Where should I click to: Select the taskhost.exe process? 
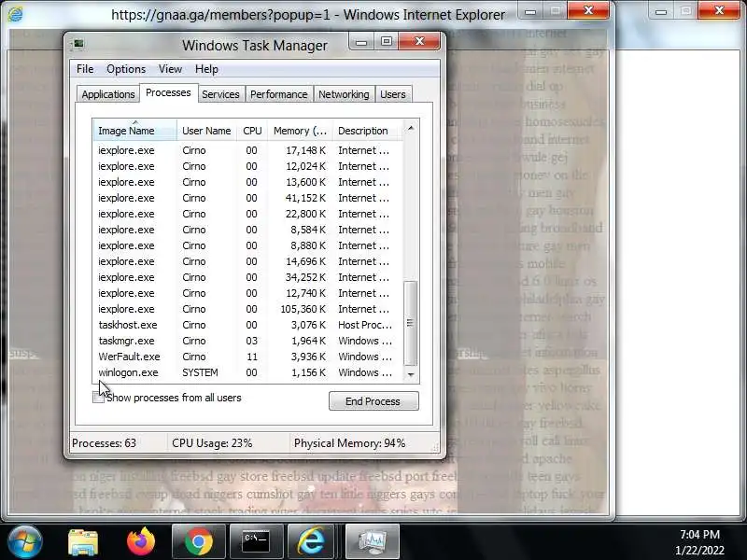coord(247,325)
